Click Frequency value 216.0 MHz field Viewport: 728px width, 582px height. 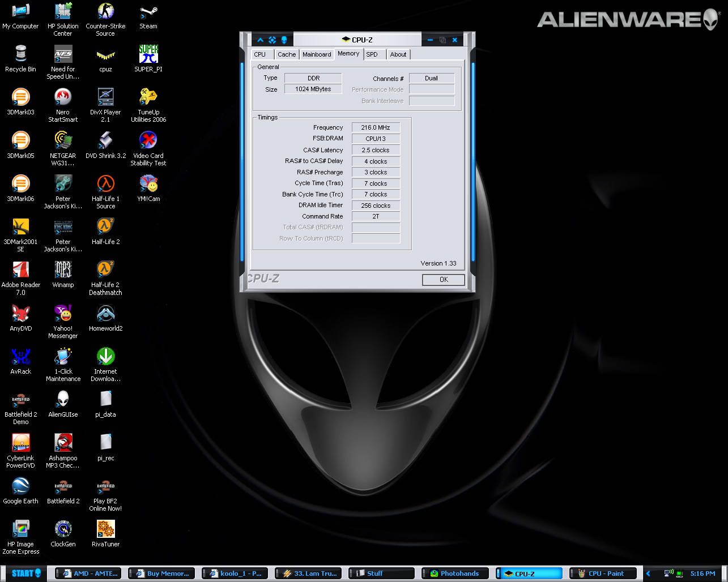(376, 127)
